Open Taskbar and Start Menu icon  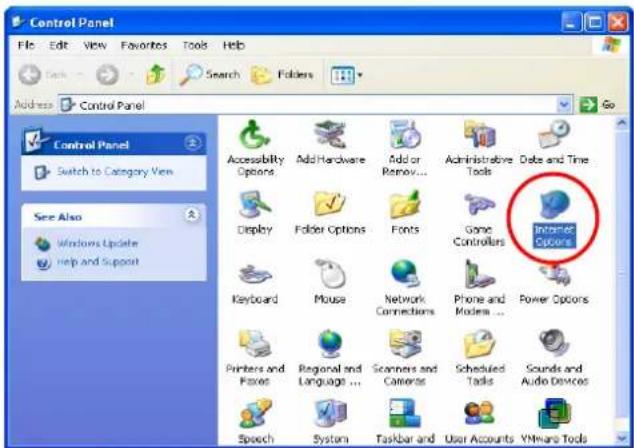(405, 421)
